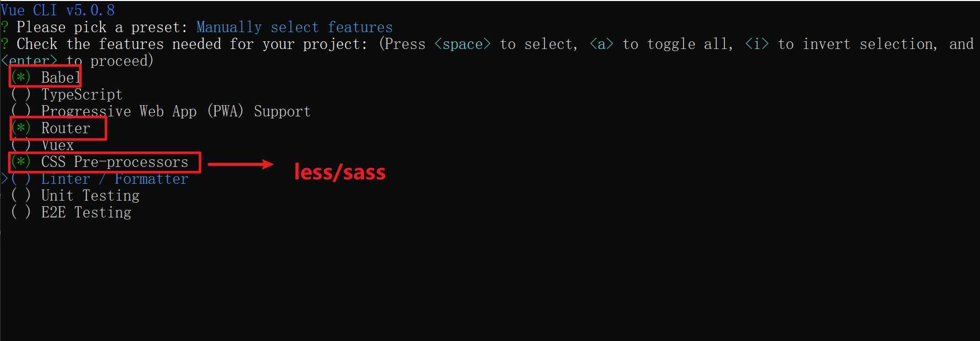Viewport: 980px width, 341px height.
Task: Toggle the Progressive Web App Support checkbox
Action: (21, 111)
